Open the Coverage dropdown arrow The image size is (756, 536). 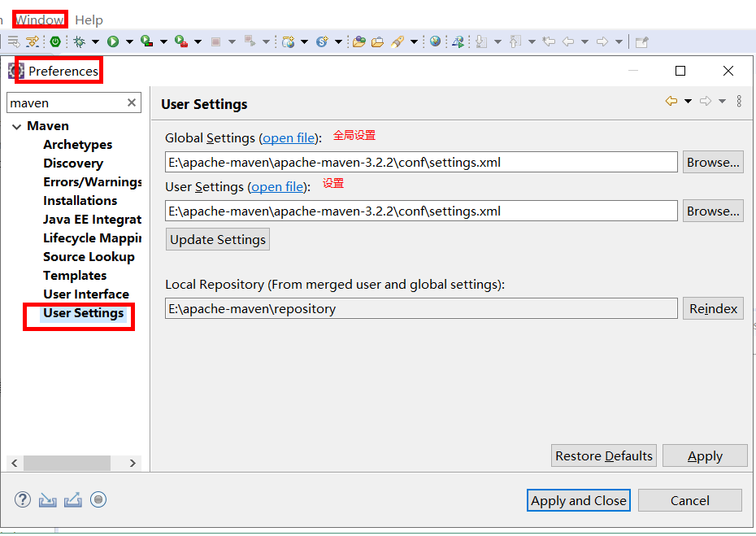point(163,42)
